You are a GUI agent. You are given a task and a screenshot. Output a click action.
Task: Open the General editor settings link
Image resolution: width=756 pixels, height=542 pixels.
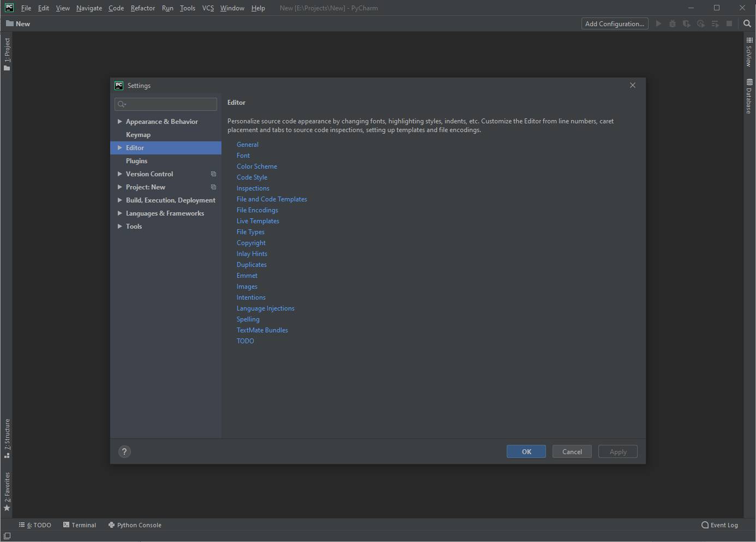248,145
